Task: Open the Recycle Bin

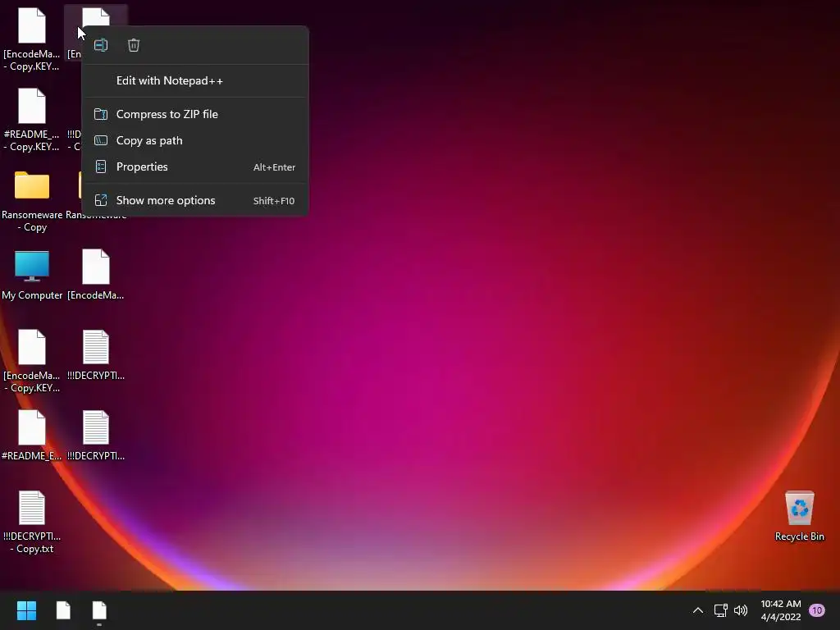Action: pos(799,516)
